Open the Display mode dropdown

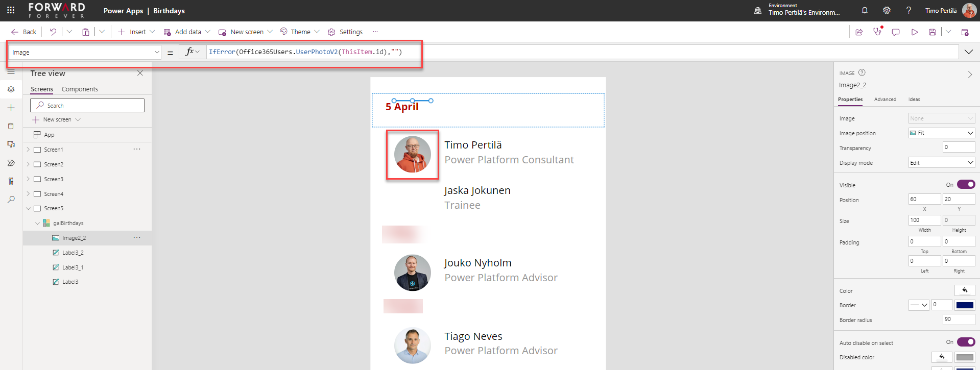[x=941, y=163]
